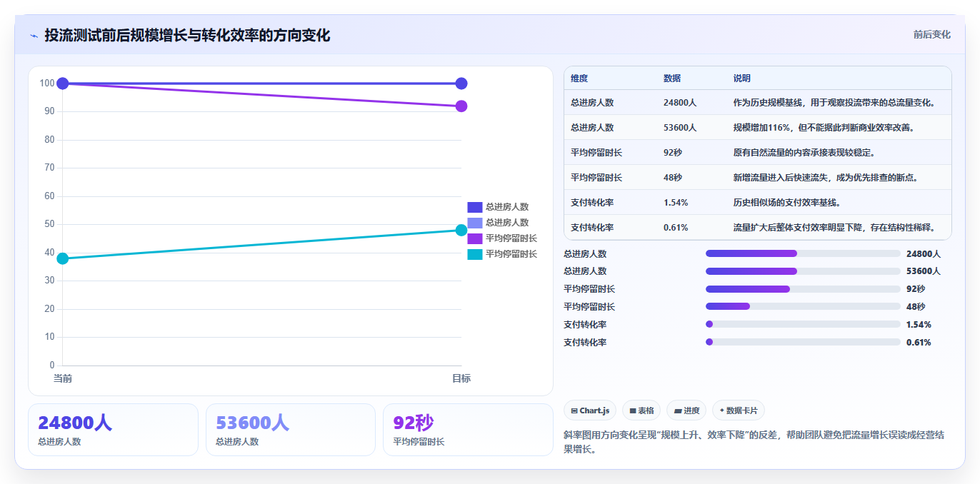Screen dimensions: 980x484
Task: Click the note starting with 新增流量进入后快速流失
Action: tap(826, 178)
